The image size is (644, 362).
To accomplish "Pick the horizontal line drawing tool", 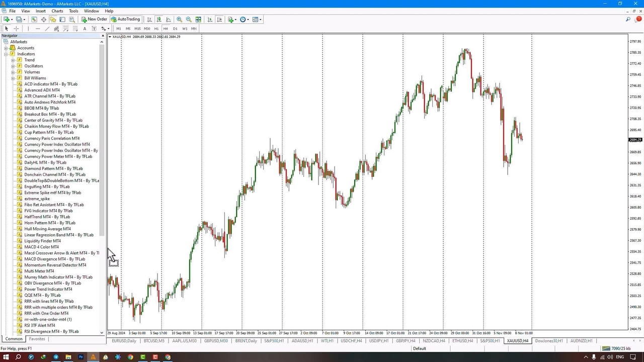I will 38,29.
